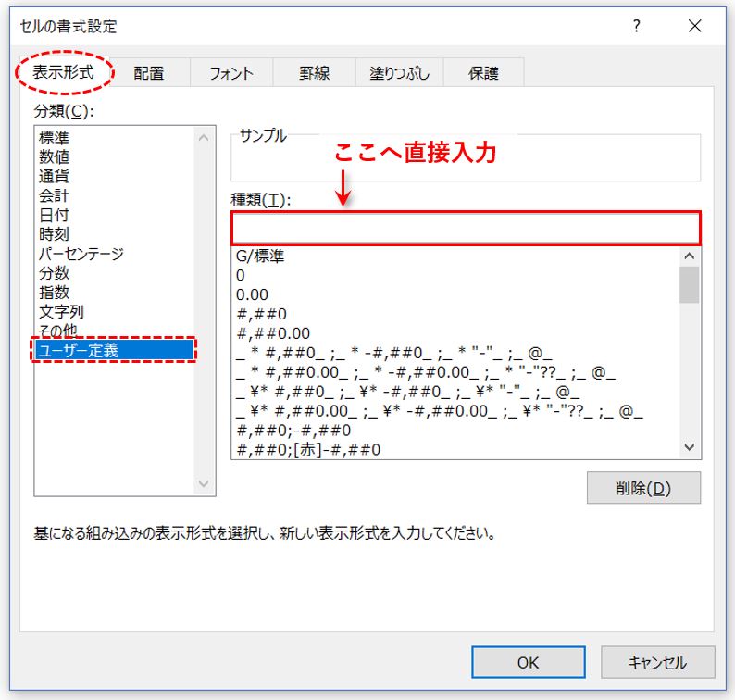Viewport: 735px width, 700px height.
Task: Select the #,##0;[赤]-#,##0 format
Action: point(455,450)
